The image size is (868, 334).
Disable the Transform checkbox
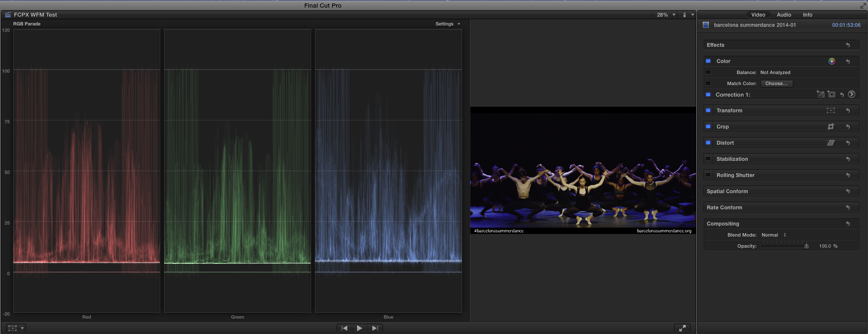click(708, 111)
